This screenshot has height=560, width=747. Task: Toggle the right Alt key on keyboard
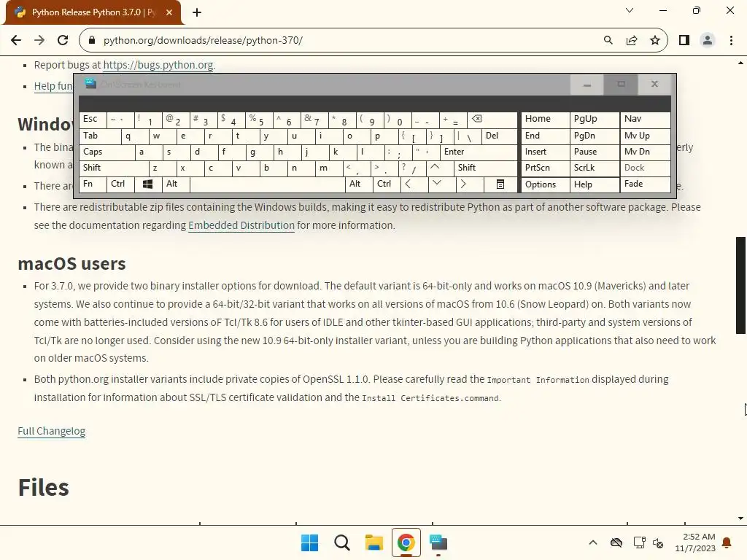point(359,184)
